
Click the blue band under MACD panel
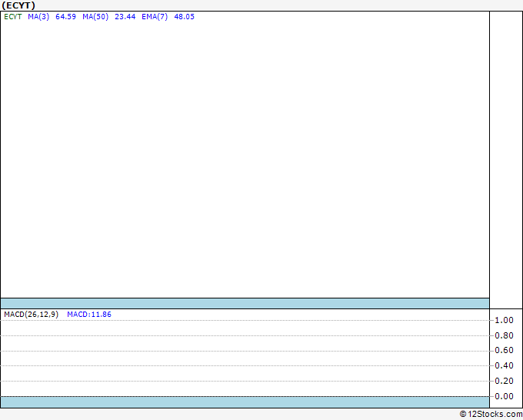point(245,402)
